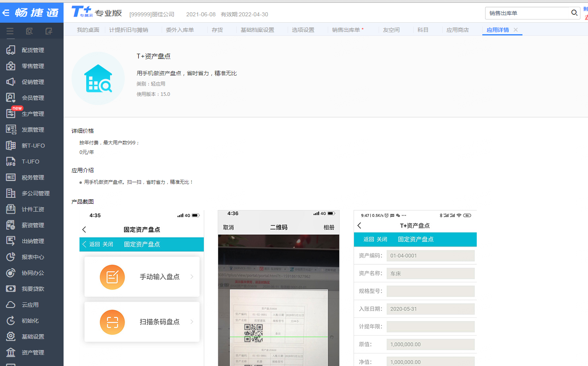Switch to 计提折旧与摊销 tab
This screenshot has width=588, height=366.
[129, 30]
